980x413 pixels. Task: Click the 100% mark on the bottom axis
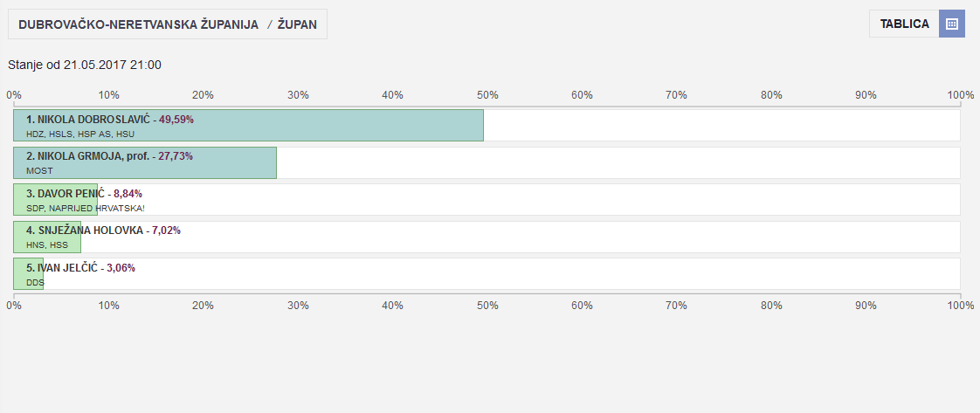960,306
